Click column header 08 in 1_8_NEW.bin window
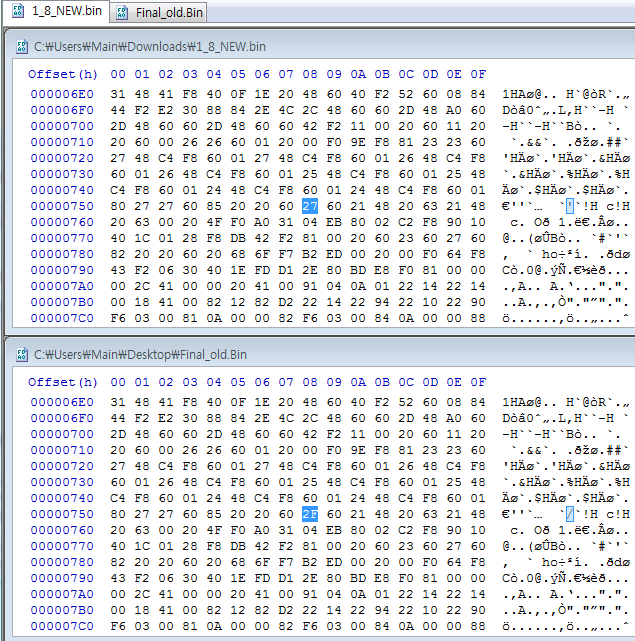This screenshot has width=635, height=641. click(x=310, y=74)
